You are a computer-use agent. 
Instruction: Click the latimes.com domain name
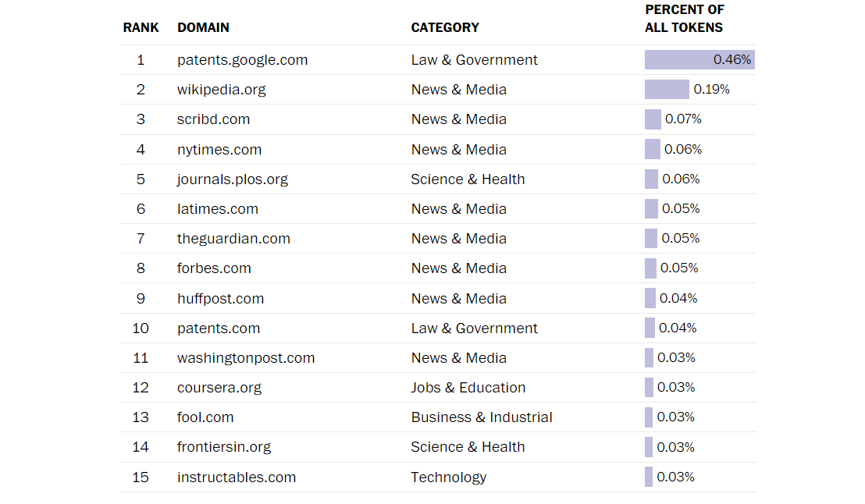coord(217,209)
